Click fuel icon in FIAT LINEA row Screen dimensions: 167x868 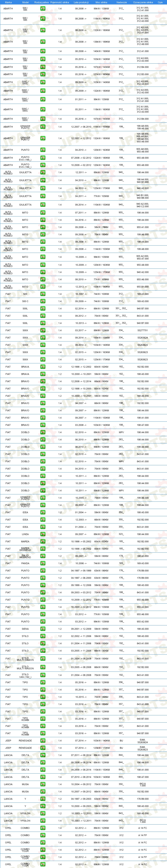pyautogui.click(x=43, y=534)
